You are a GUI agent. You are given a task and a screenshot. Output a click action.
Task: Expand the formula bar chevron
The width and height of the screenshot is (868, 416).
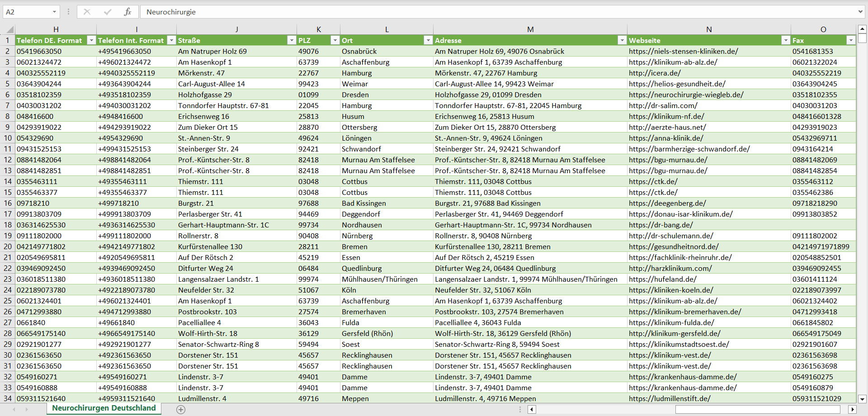pyautogui.click(x=860, y=12)
